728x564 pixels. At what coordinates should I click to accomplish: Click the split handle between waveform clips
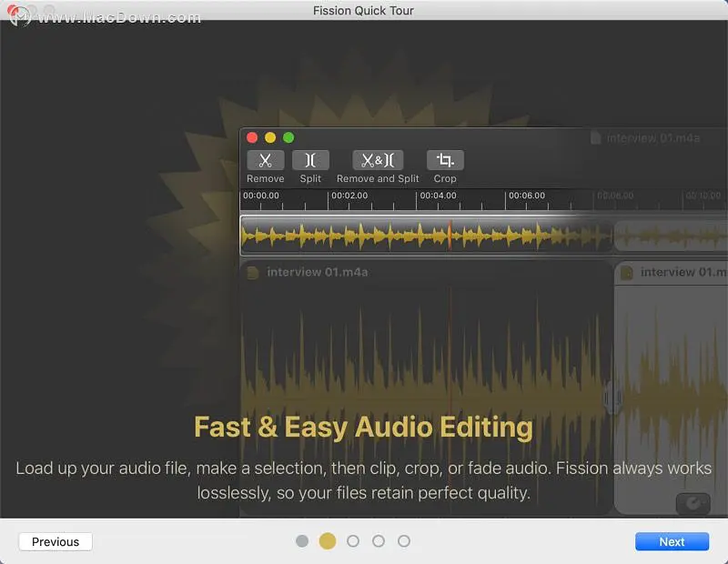click(612, 398)
